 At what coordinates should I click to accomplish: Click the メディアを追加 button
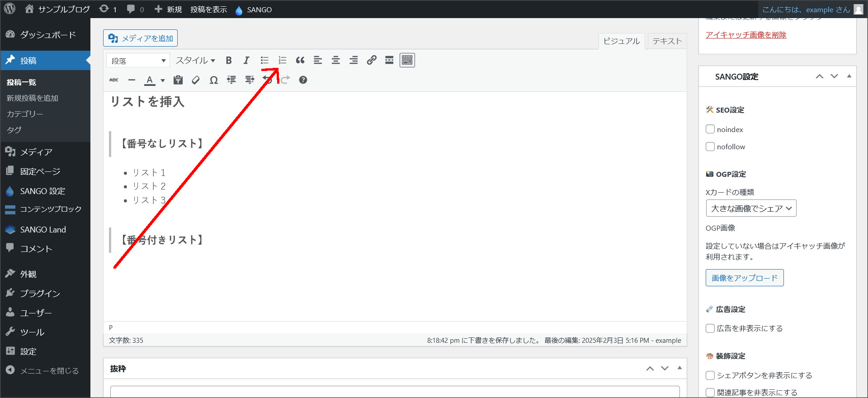point(141,38)
